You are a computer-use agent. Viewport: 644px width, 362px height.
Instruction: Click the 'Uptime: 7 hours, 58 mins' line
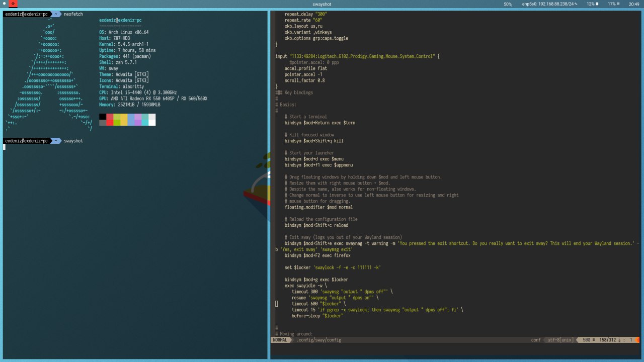pos(127,50)
